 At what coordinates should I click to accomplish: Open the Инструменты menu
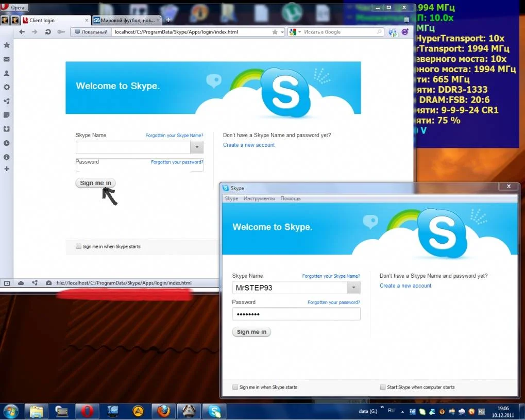pyautogui.click(x=259, y=198)
